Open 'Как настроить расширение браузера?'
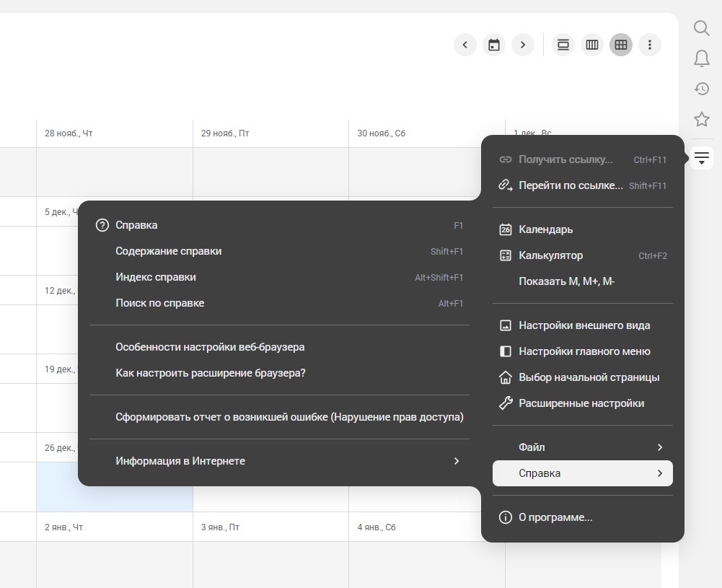722x588 pixels. (280, 373)
